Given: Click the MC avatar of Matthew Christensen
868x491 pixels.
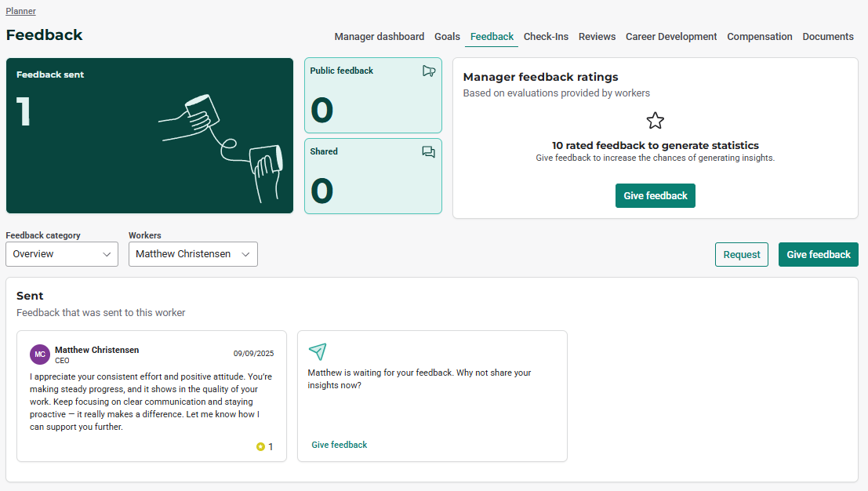Looking at the screenshot, I should (40, 355).
